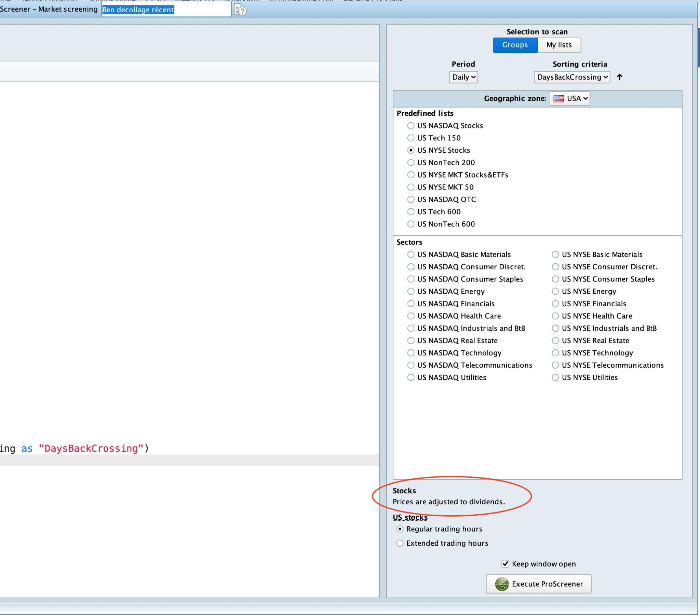700x615 pixels.
Task: Click the screener name input field
Action: tap(166, 10)
